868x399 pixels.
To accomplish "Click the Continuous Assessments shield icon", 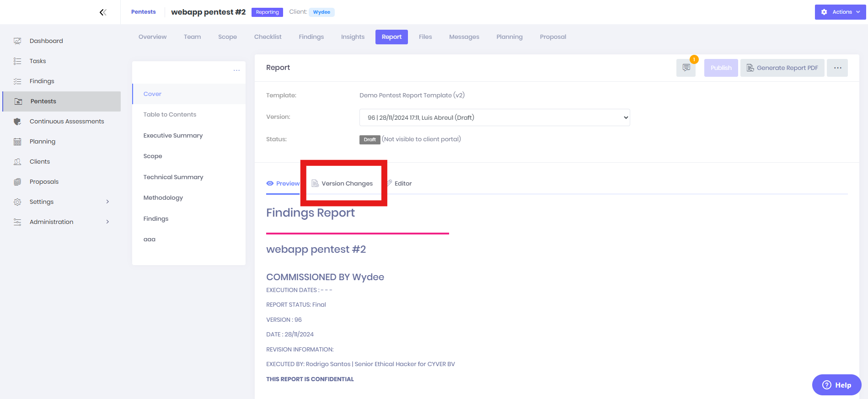I will coord(17,121).
